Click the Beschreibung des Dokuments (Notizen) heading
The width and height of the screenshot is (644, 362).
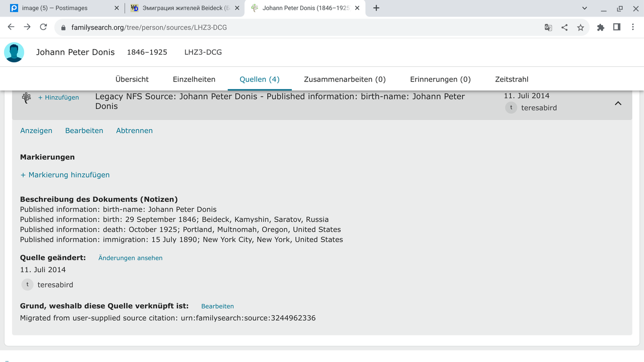point(99,200)
